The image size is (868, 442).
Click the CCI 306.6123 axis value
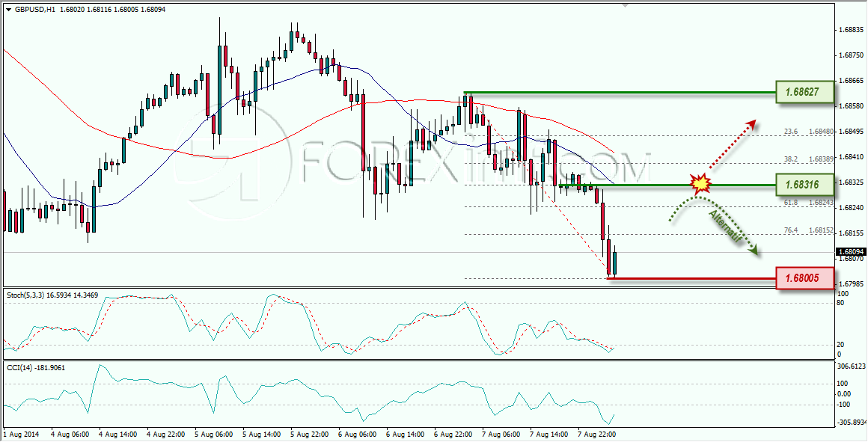coord(852,366)
